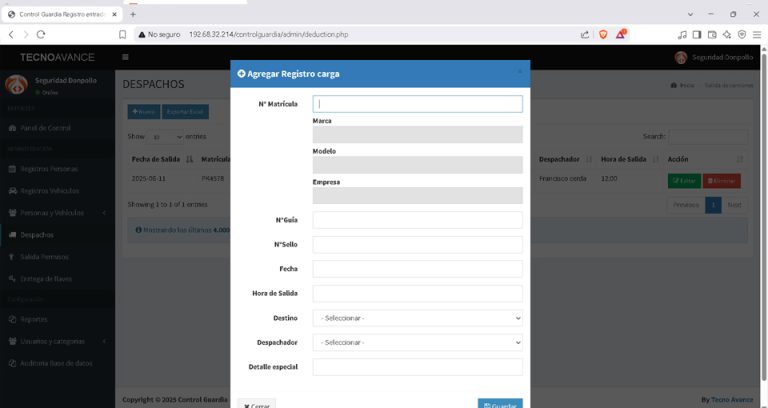The height and width of the screenshot is (408, 768).
Task: Open Salida Permisos in sidebar
Action: pos(57,257)
